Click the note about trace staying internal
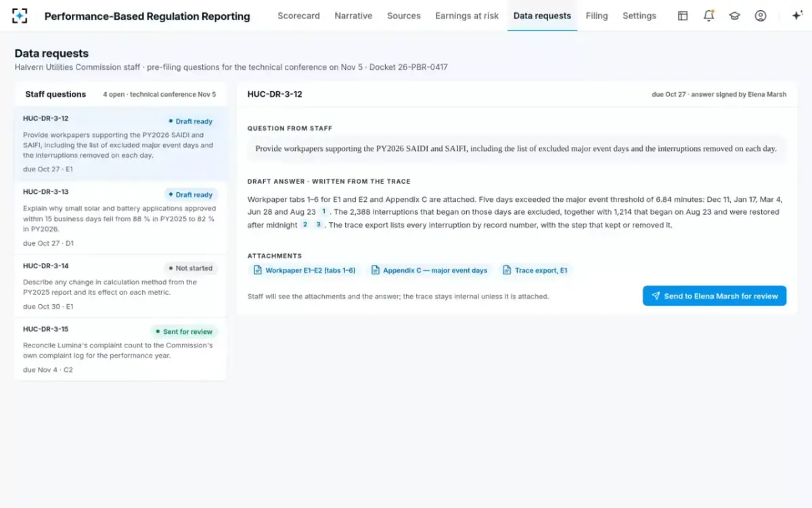The height and width of the screenshot is (508, 812). 398,297
